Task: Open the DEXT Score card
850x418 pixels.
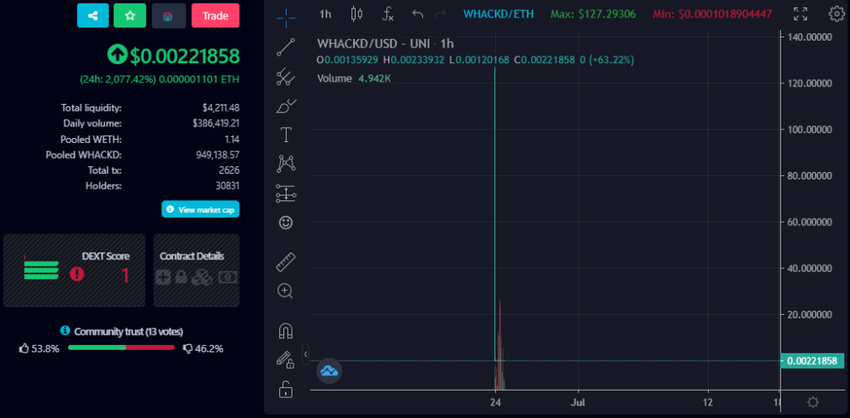Action: pos(74,270)
